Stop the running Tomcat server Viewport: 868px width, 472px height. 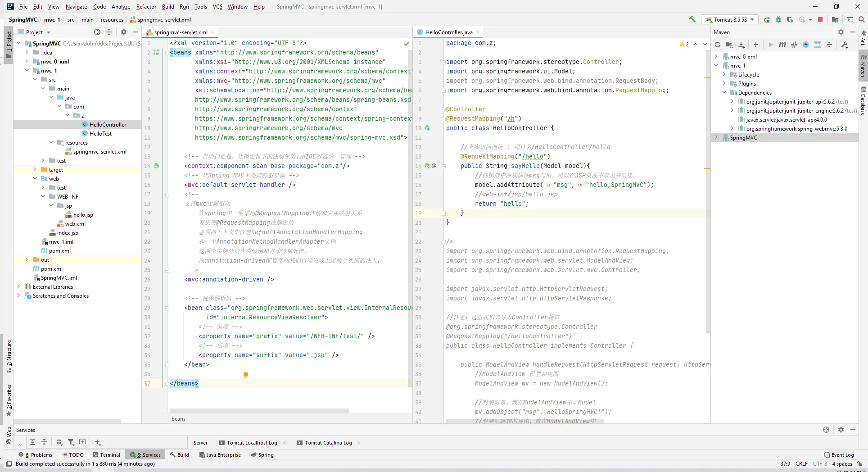tap(820, 19)
